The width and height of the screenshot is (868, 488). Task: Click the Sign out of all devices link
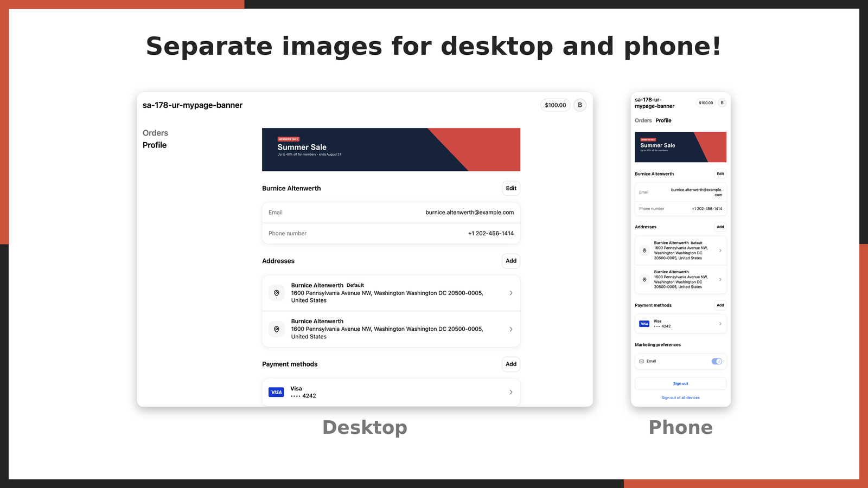coord(680,397)
